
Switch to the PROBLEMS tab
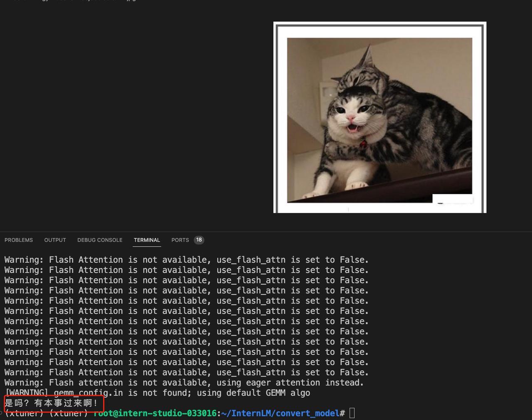tap(19, 240)
